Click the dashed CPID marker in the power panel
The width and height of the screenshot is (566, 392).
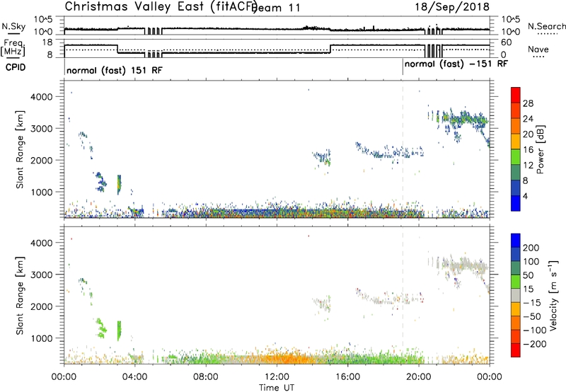point(403,149)
